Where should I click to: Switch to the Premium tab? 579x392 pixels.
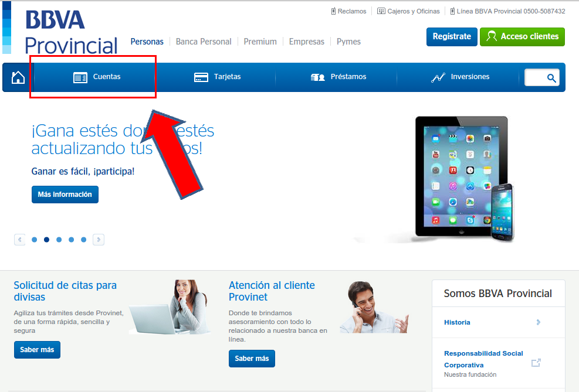tap(260, 42)
